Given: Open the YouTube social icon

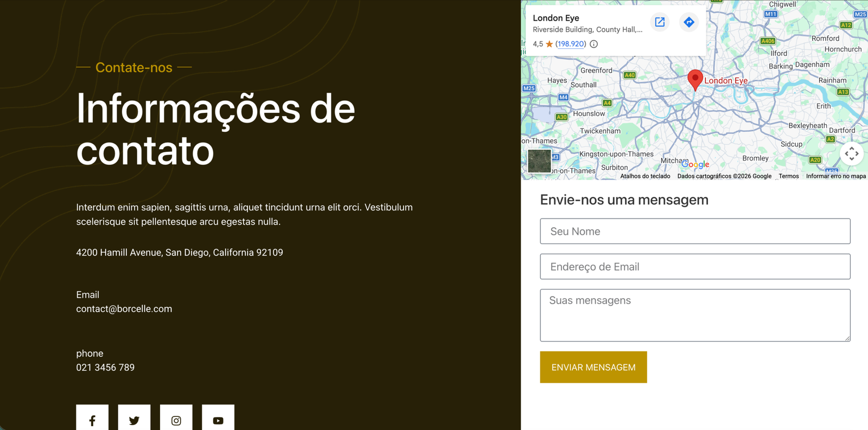Looking at the screenshot, I should [218, 420].
